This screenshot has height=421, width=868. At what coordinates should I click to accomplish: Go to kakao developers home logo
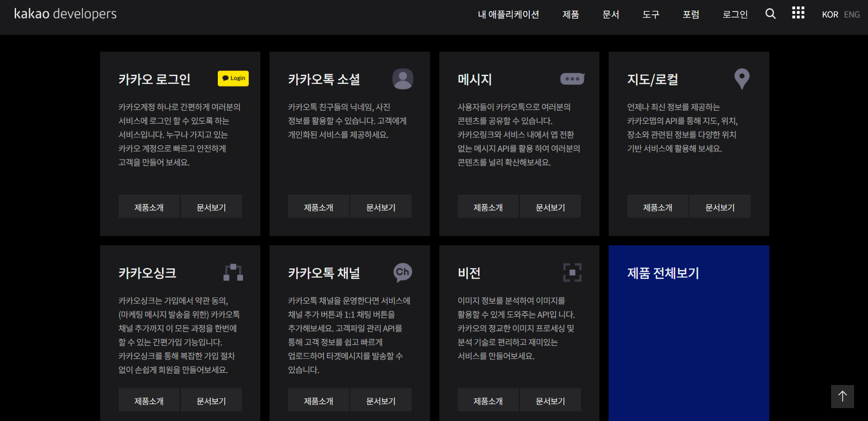click(x=66, y=14)
